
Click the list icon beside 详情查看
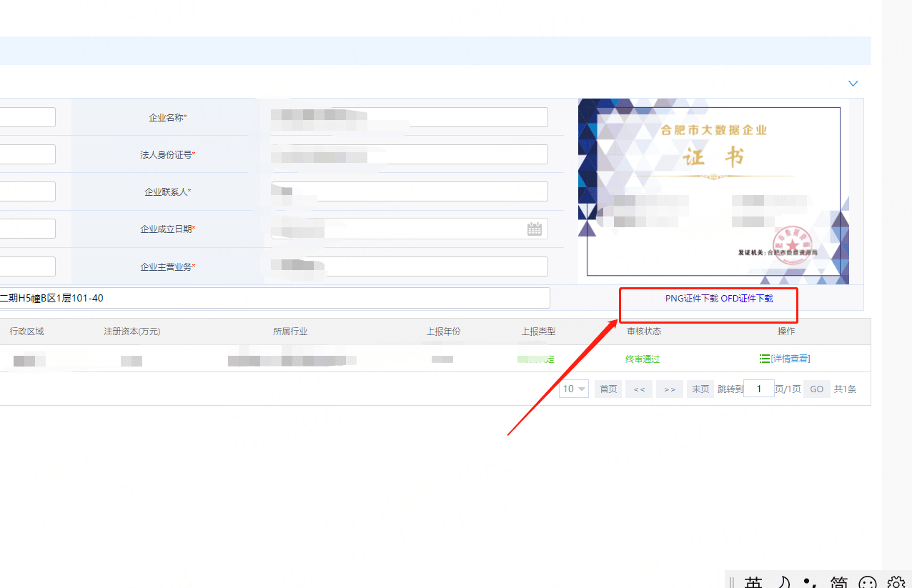coord(764,359)
